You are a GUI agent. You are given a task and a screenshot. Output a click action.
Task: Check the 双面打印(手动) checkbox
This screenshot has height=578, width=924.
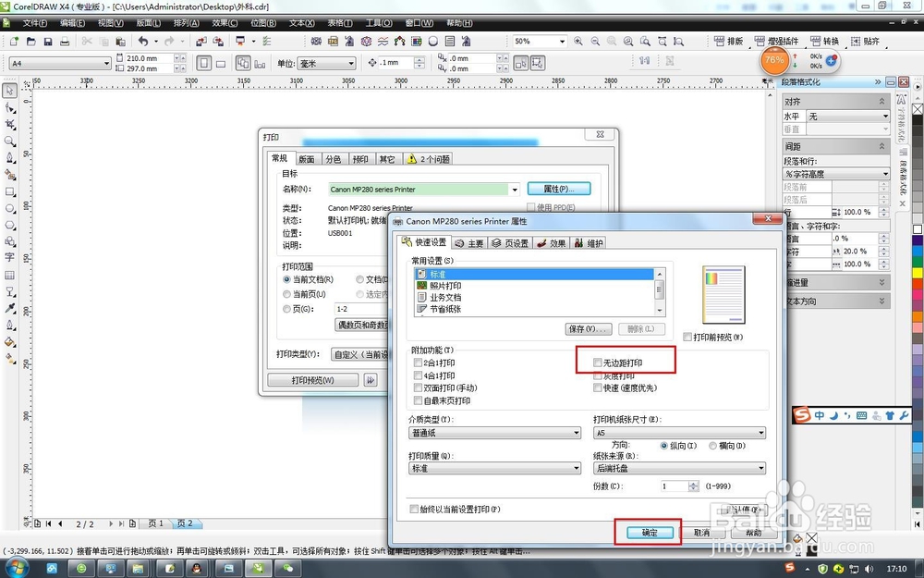click(x=418, y=388)
